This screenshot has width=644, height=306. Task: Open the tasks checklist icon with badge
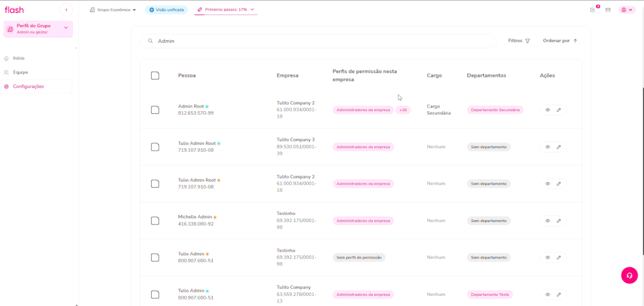pyautogui.click(x=592, y=10)
